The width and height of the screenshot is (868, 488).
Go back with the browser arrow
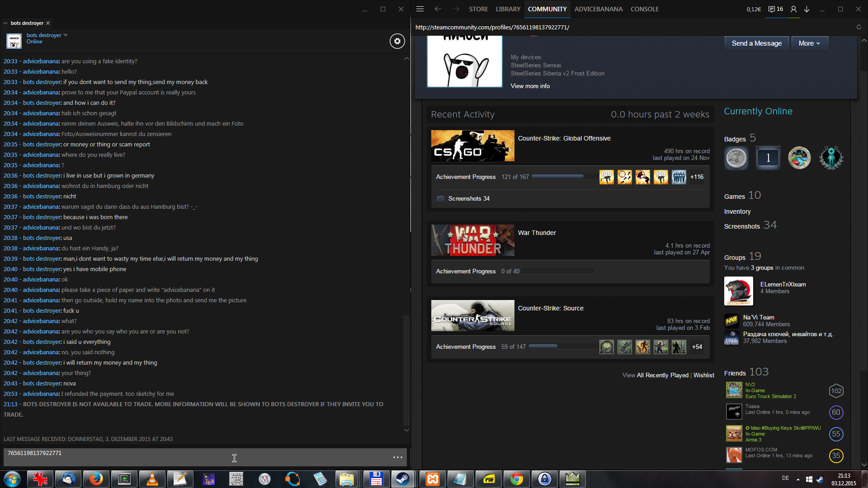pos(438,9)
